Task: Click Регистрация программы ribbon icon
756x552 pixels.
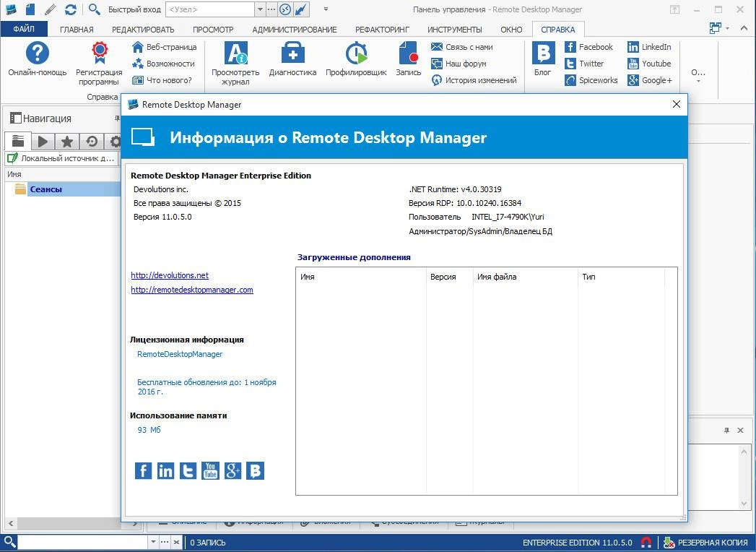Action: tap(100, 63)
